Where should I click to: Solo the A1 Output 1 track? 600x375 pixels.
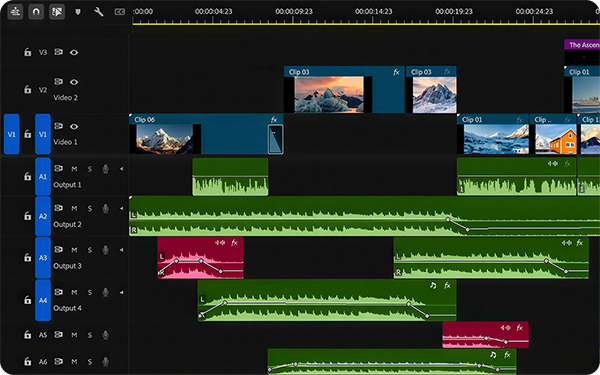[90, 169]
